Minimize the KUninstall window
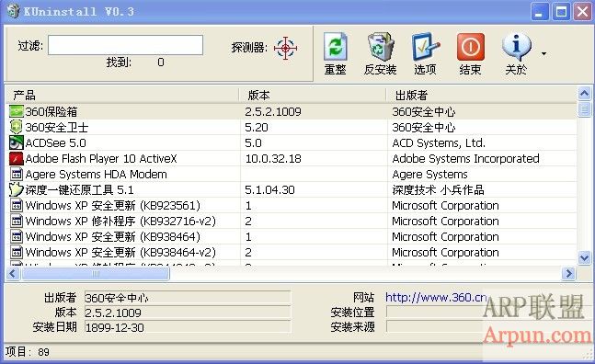Screen dimensions: 595x364 tap(540, 12)
